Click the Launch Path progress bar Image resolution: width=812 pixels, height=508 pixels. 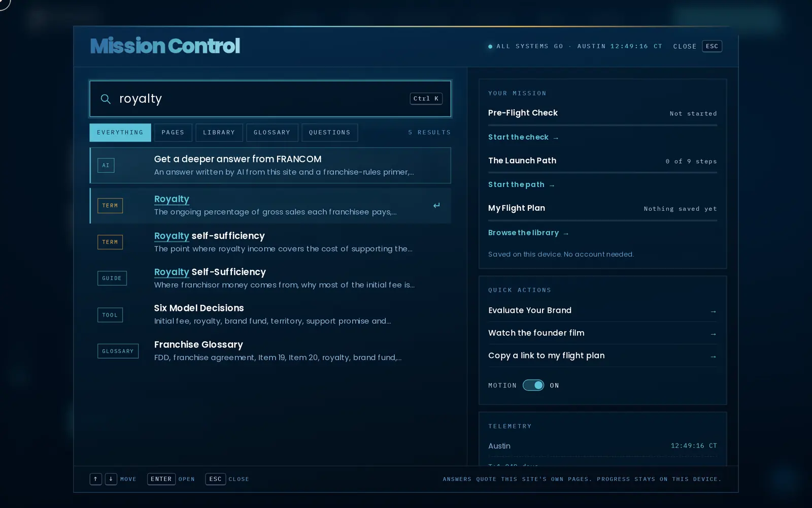(602, 173)
